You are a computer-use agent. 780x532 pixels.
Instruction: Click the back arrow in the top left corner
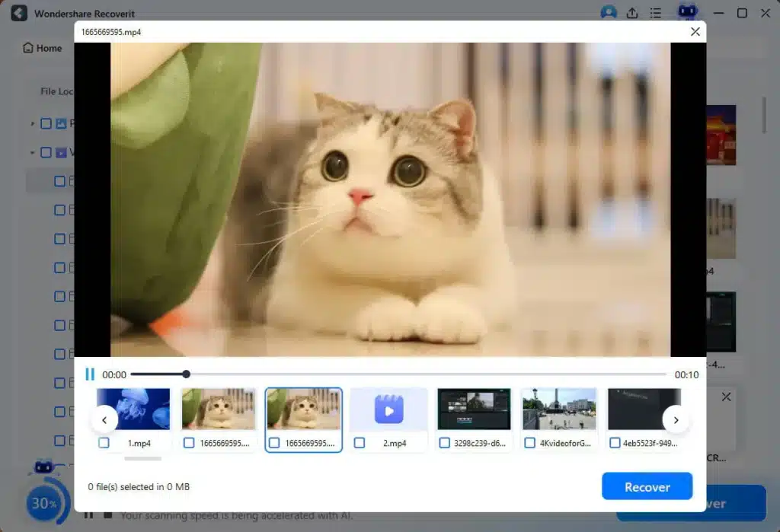click(x=18, y=13)
